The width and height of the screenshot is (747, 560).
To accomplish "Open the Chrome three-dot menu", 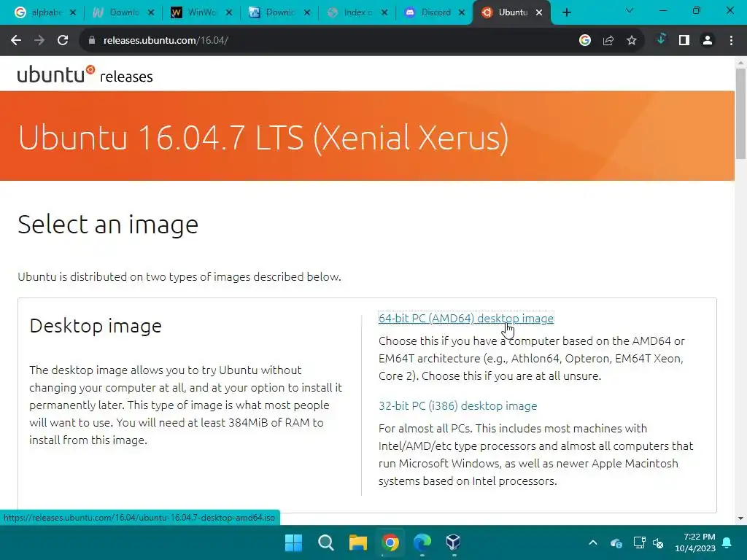I will [x=731, y=41].
